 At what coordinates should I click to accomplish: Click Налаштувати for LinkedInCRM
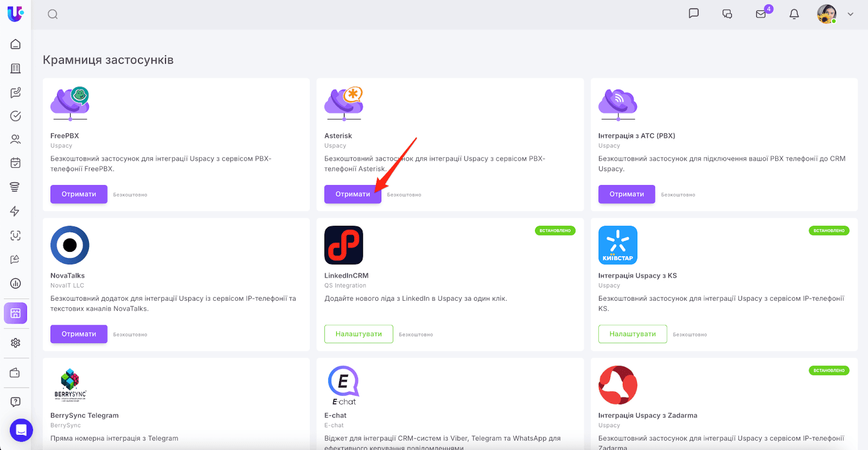click(x=359, y=334)
